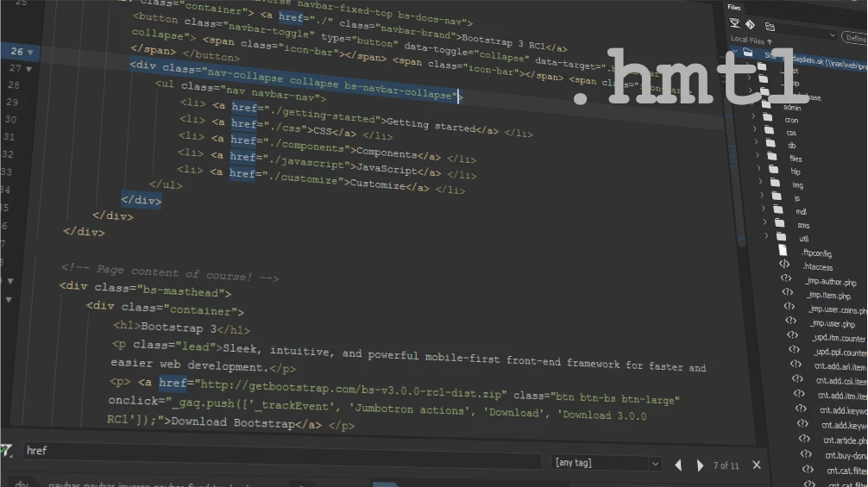
Task: Select the '.htaccess' file name
Action: 818,267
